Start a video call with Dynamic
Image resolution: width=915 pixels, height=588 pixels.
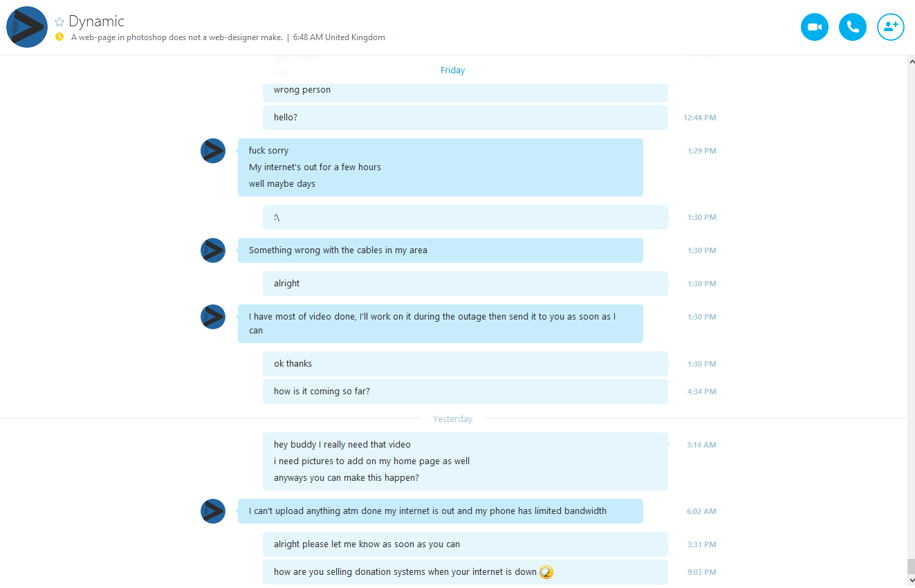coord(815,27)
